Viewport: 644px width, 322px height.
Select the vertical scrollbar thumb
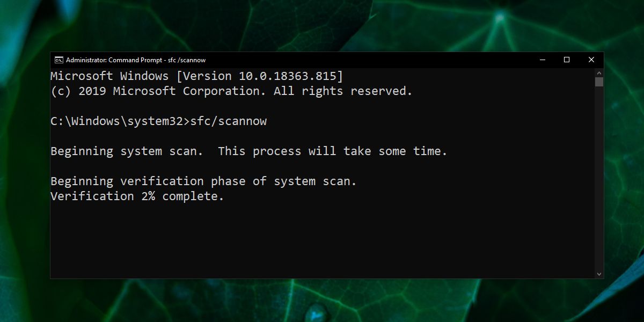pos(599,82)
